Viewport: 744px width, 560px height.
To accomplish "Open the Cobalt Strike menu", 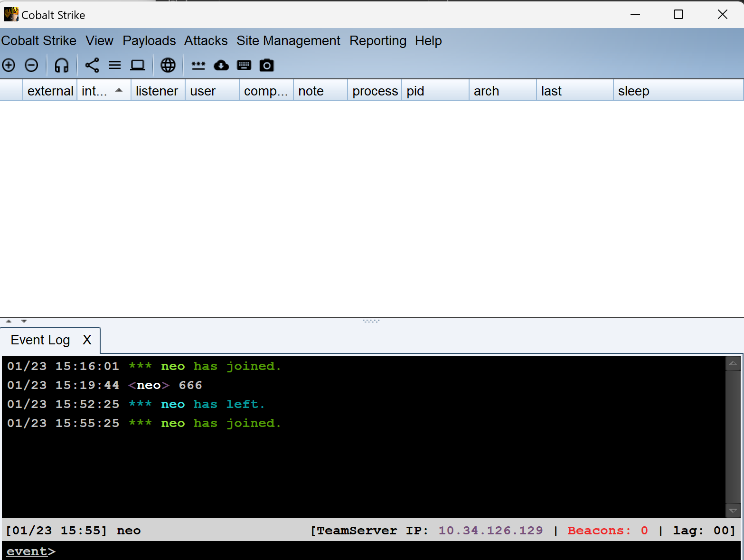I will coord(39,41).
